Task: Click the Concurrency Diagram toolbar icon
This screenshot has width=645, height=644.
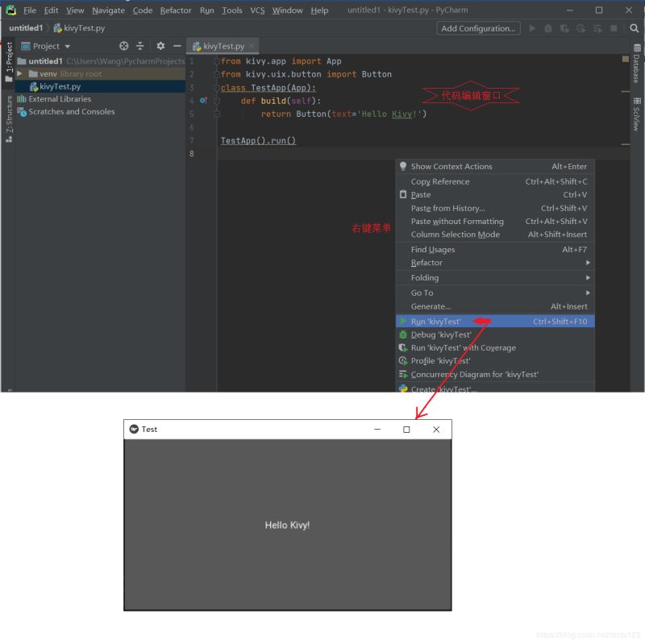Action: [597, 28]
